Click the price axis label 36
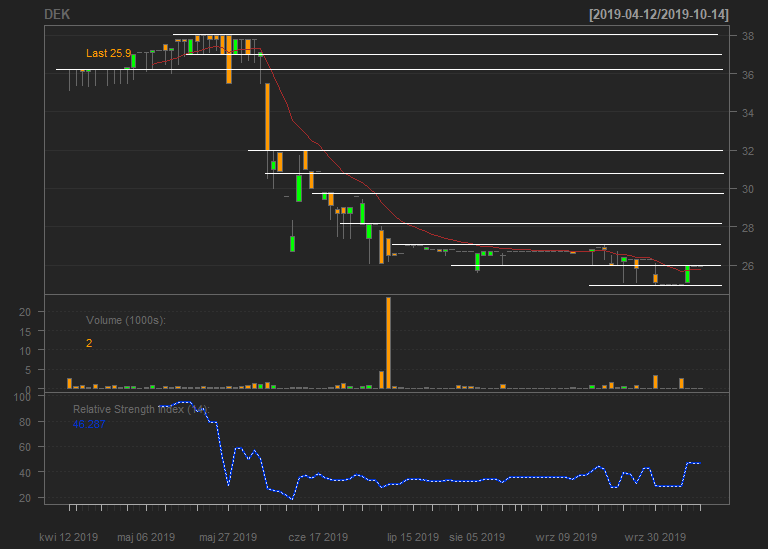 click(x=747, y=74)
